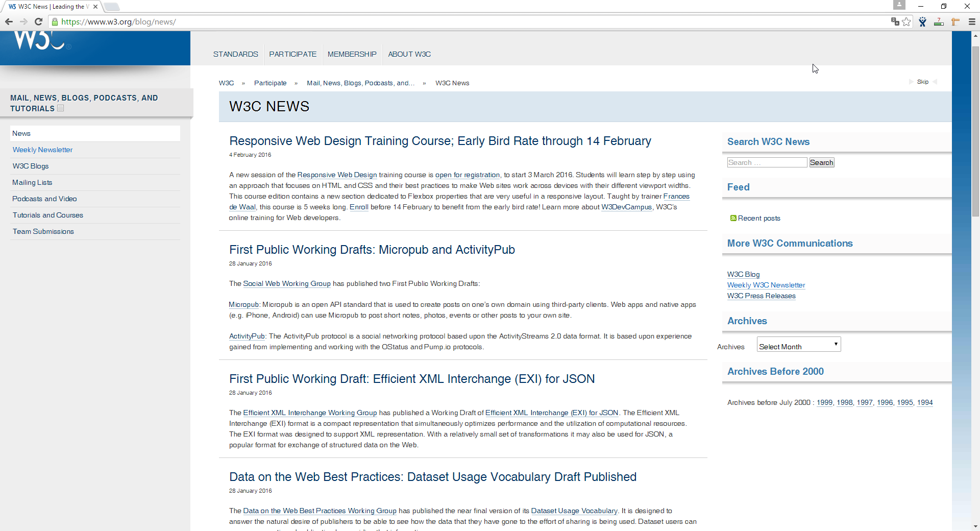Screen dimensions: 980x531
Task: Click the vertical scrollbar thumb
Action: (x=975, y=132)
